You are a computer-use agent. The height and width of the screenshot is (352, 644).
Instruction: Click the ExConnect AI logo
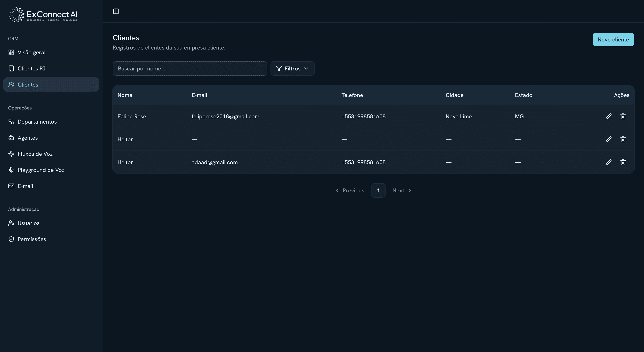(x=43, y=14)
